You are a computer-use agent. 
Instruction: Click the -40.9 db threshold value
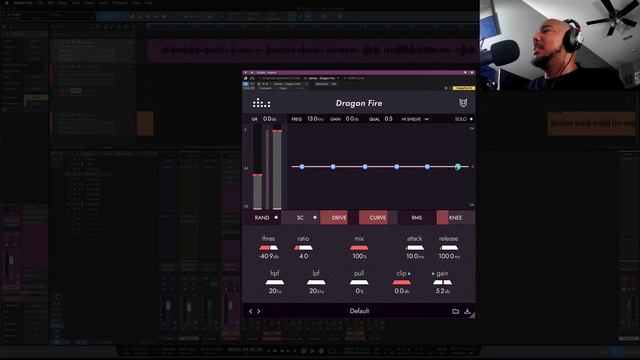coord(269,256)
